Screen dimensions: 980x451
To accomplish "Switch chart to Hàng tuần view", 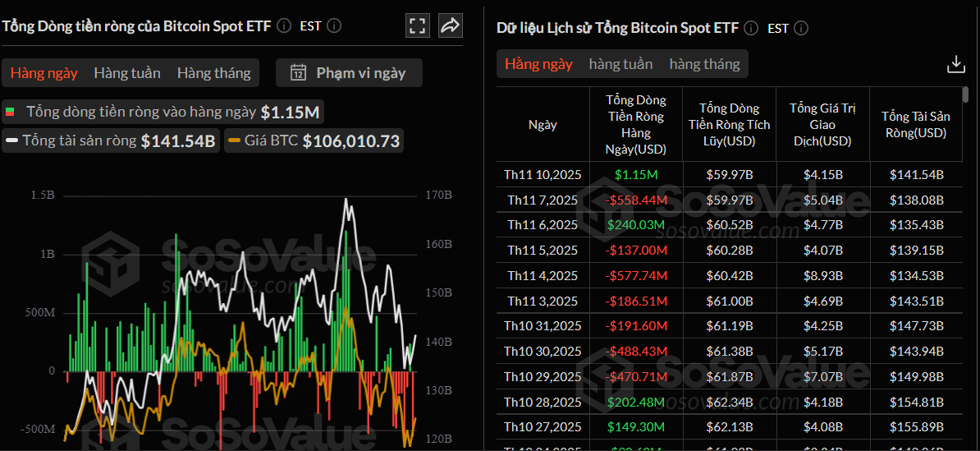I will coord(127,73).
